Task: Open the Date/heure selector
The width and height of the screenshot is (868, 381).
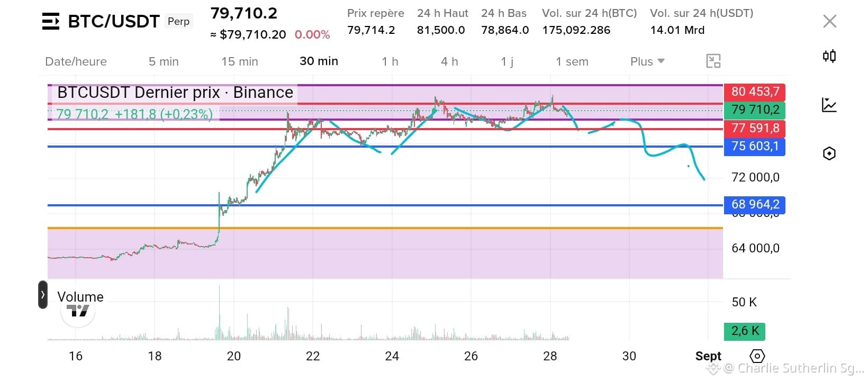Action: 76,61
